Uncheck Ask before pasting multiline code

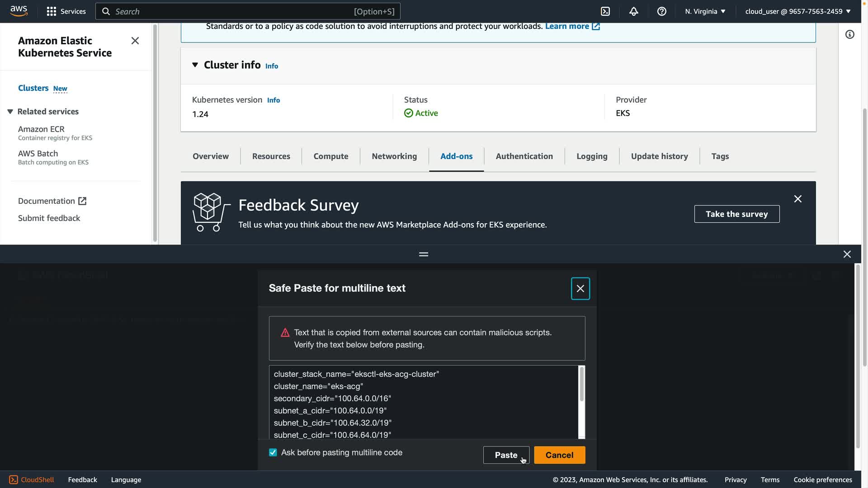273,452
